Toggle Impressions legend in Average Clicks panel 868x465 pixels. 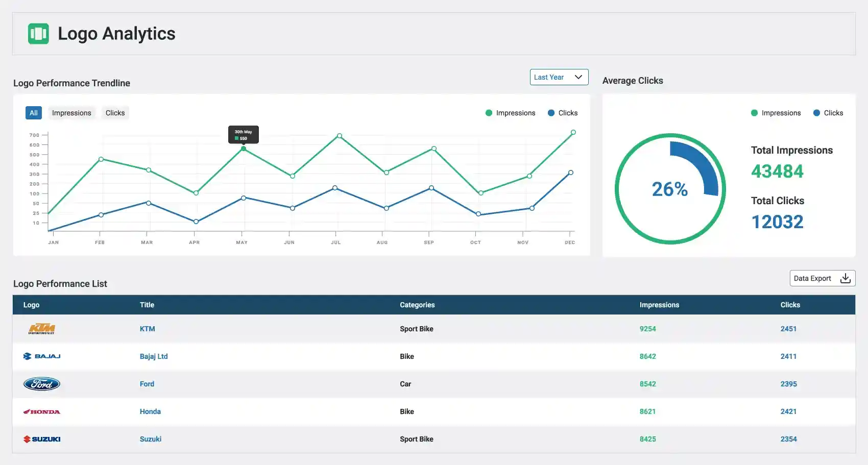(x=776, y=113)
